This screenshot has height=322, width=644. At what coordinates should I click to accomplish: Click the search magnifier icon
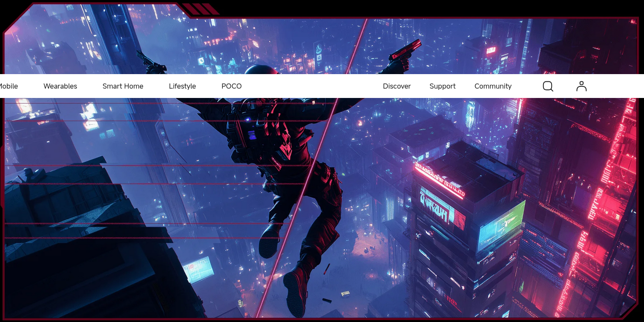(548, 86)
